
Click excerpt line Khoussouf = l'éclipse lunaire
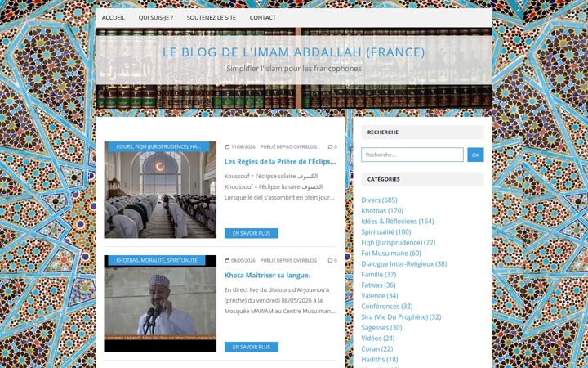(274, 186)
